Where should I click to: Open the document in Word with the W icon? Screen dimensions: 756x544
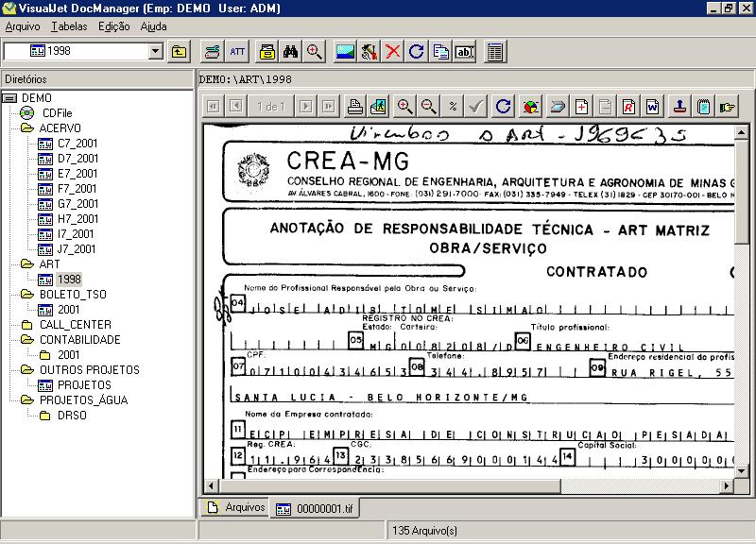pyautogui.click(x=652, y=107)
